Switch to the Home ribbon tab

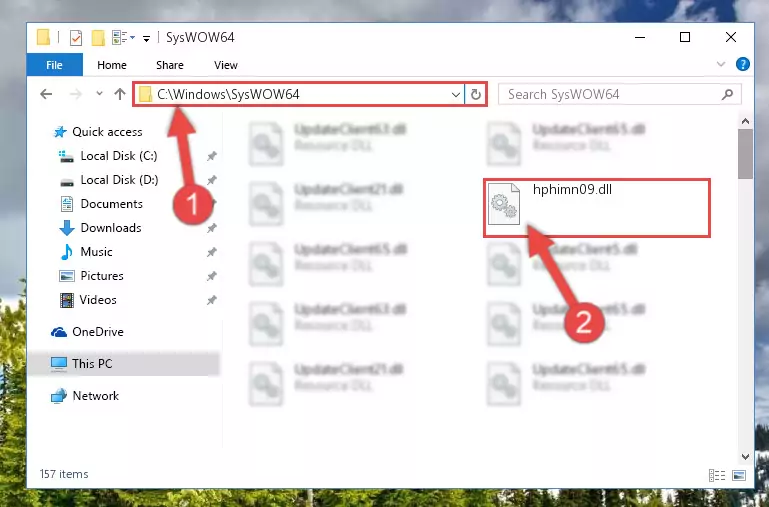[x=112, y=65]
